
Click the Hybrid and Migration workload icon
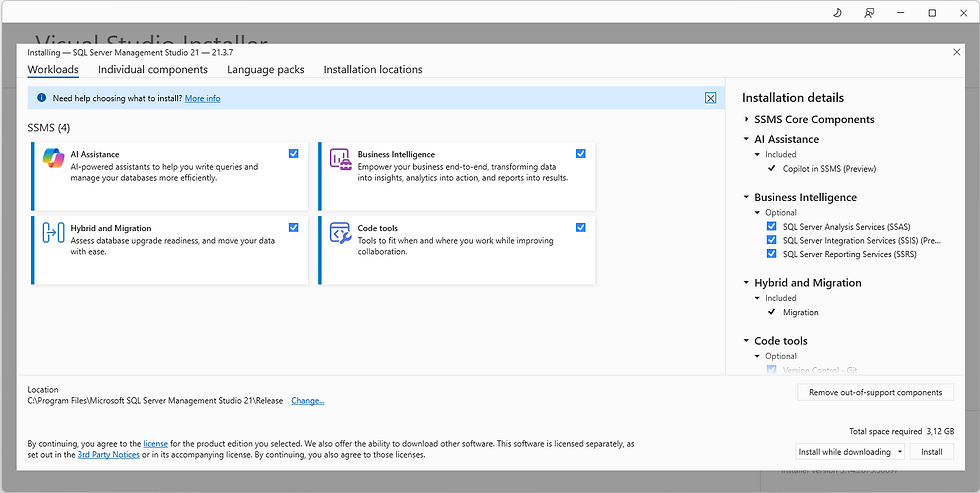[53, 233]
